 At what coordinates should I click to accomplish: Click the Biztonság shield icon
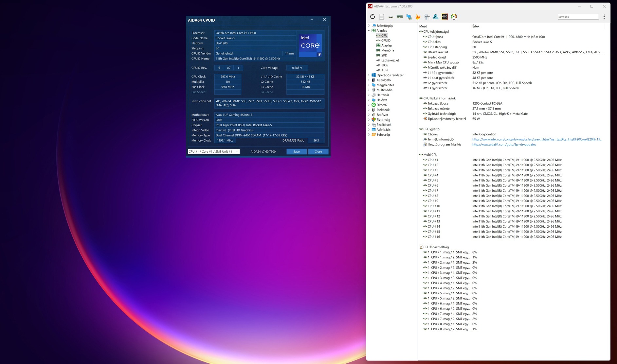click(x=374, y=120)
